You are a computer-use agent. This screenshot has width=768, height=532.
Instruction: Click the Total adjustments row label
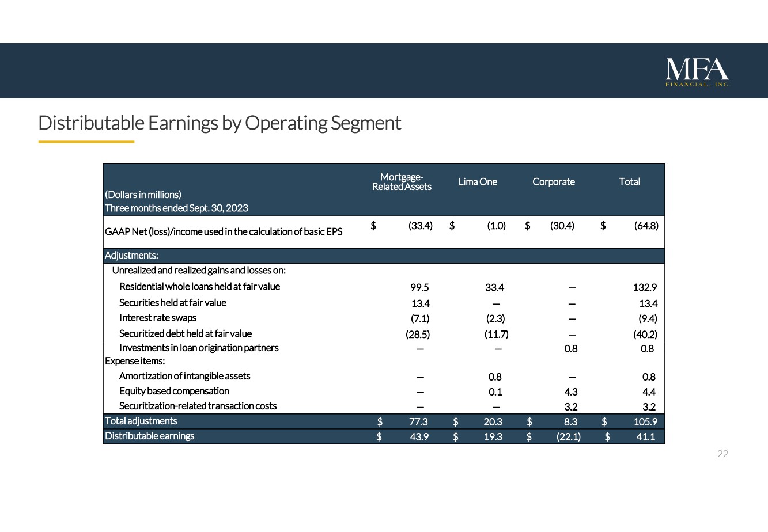click(141, 421)
